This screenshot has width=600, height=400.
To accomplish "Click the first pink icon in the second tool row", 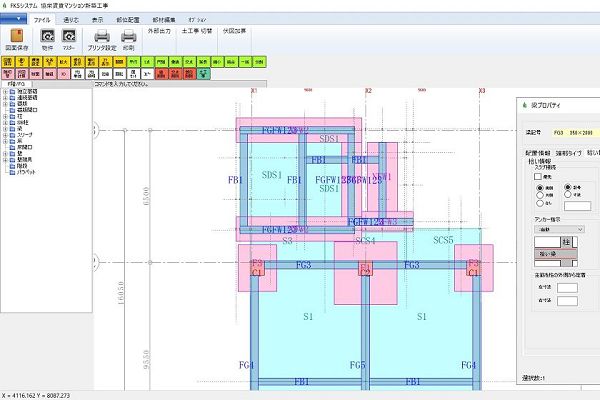I will (x=8, y=73).
